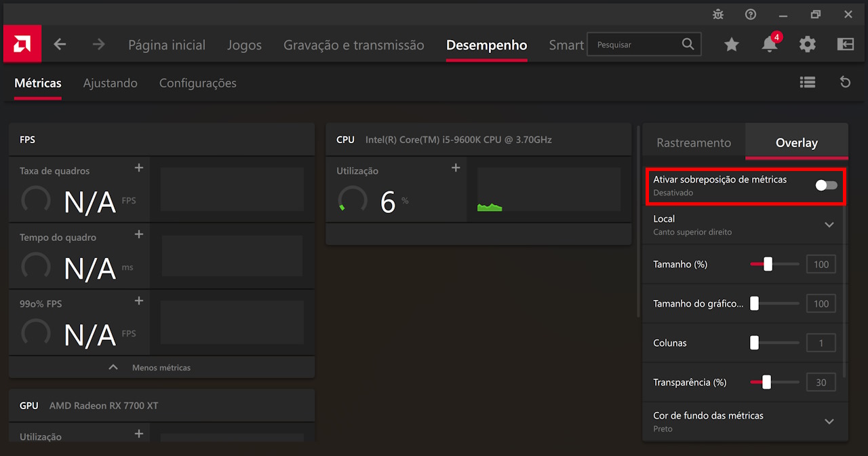Go back with the left arrow
The image size is (868, 456).
60,45
